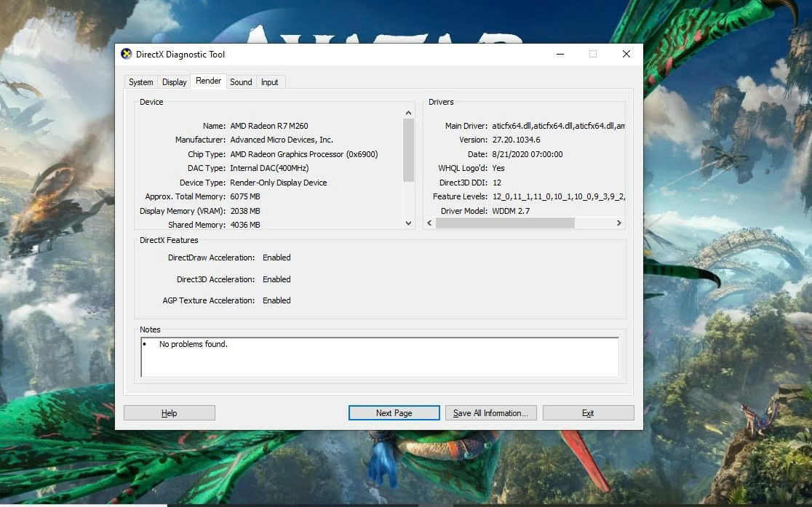Click Approx. Total Memory value 6075 MB
The image size is (812, 507).
(x=245, y=197)
